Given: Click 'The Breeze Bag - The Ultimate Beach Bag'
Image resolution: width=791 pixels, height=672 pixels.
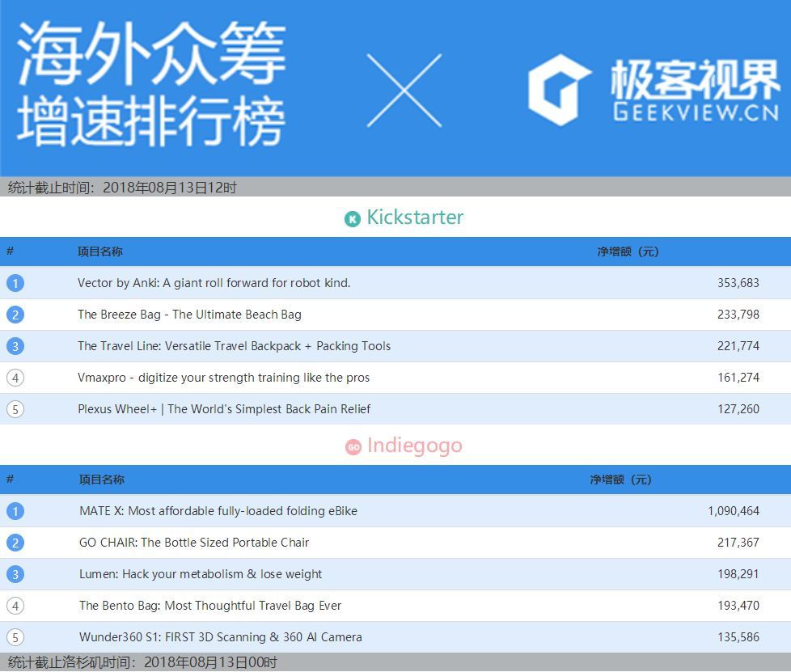Looking at the screenshot, I should point(190,315).
